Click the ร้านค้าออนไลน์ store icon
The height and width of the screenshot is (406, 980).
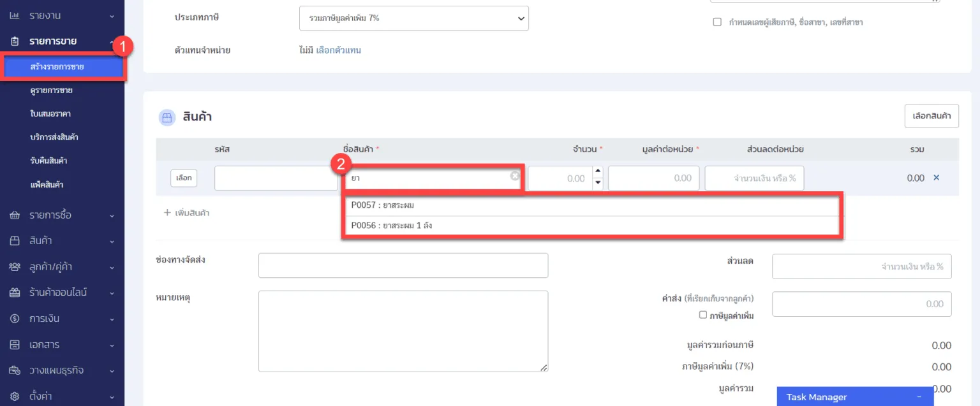point(15,293)
